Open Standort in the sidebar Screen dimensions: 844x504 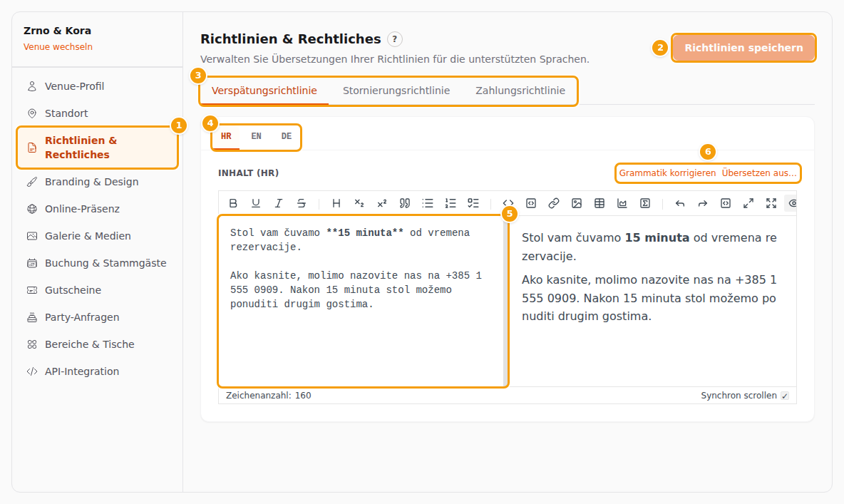pyautogui.click(x=97, y=113)
